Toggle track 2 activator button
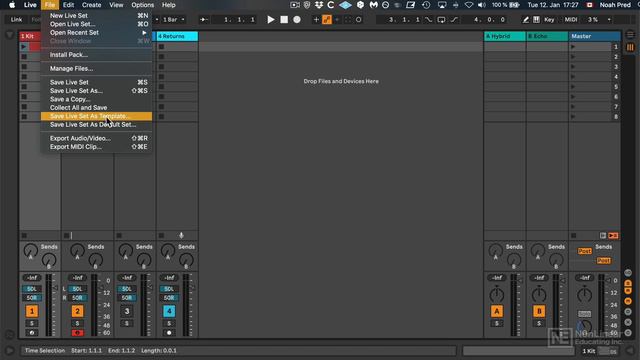Screen dimensions: 640x360 coord(78,311)
